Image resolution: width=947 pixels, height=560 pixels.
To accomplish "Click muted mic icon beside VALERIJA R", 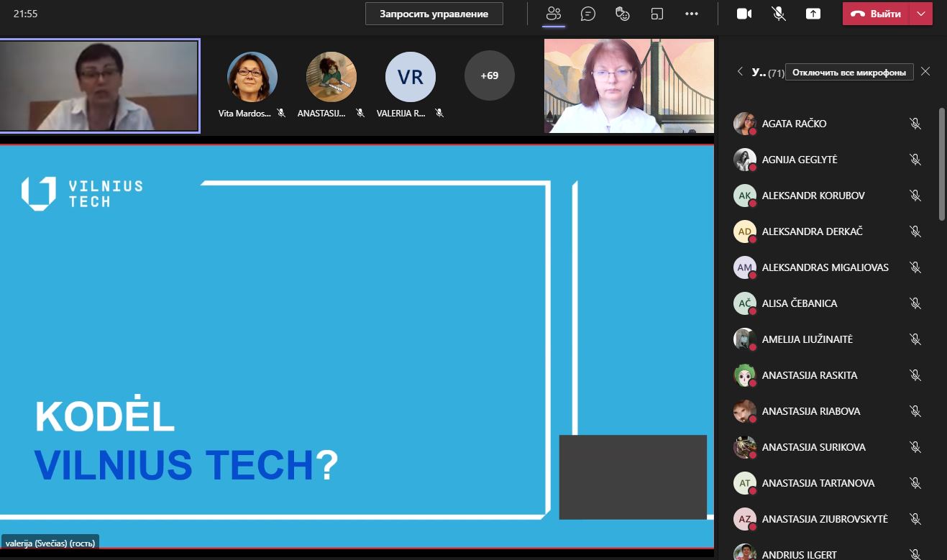I will [x=439, y=113].
